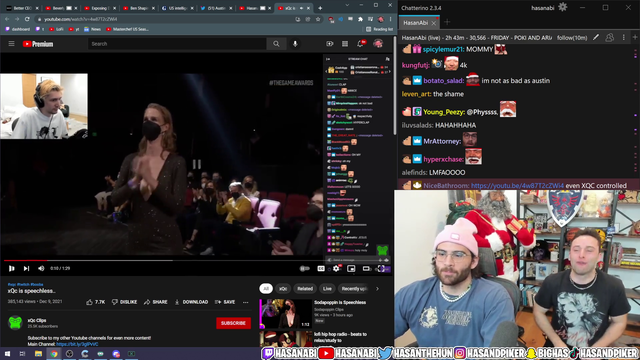
Task: Skip to next video with the Next button
Action: pos(26,268)
